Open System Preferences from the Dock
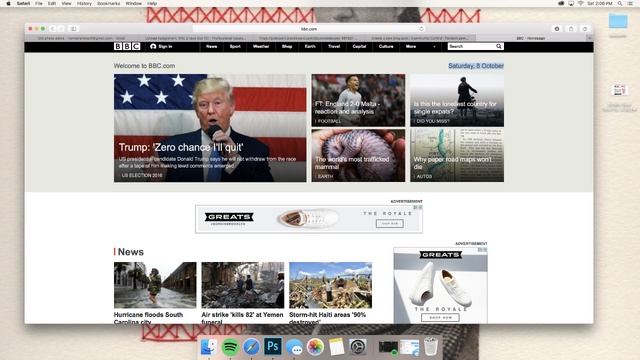The width and height of the screenshot is (640, 360). pyautogui.click(x=358, y=347)
